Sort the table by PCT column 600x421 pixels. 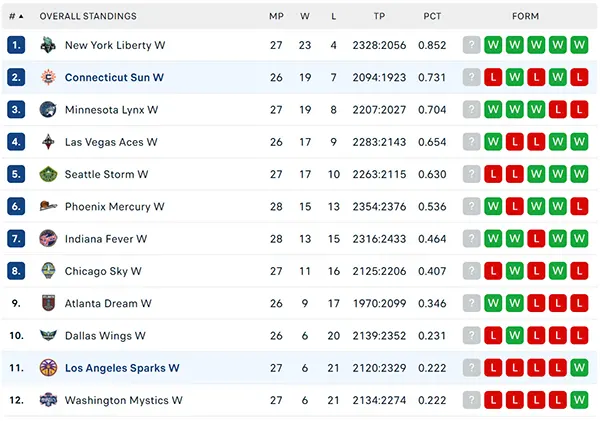[432, 16]
